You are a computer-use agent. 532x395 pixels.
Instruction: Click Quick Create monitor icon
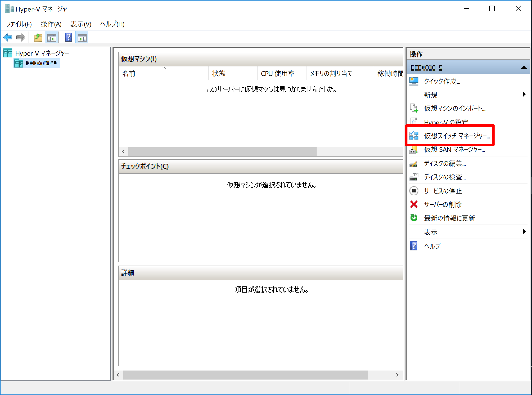414,81
